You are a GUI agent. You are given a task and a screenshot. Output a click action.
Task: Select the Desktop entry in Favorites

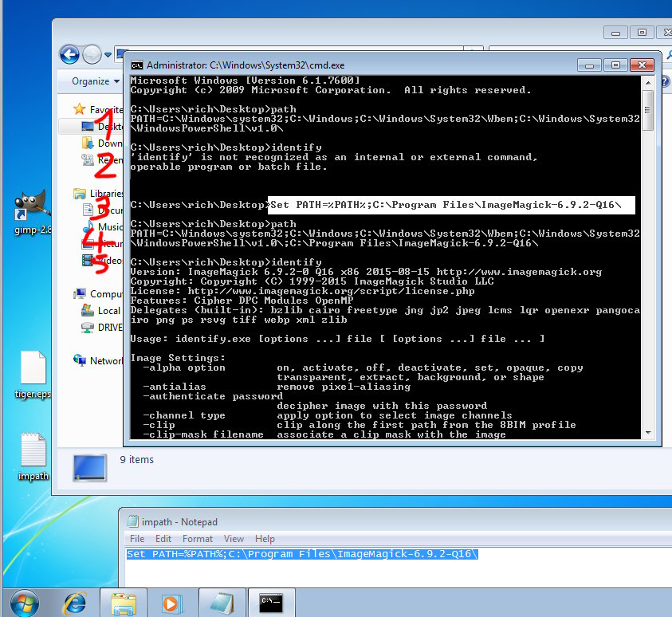91,127
